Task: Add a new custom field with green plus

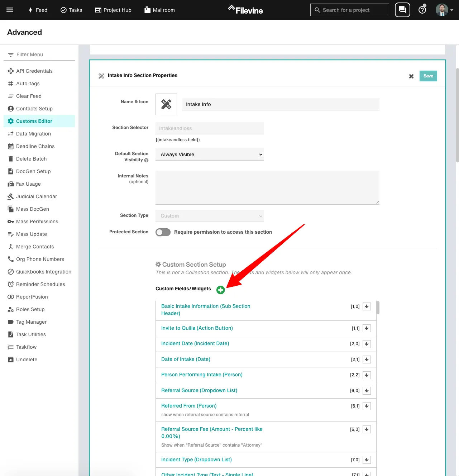Action: (x=221, y=290)
